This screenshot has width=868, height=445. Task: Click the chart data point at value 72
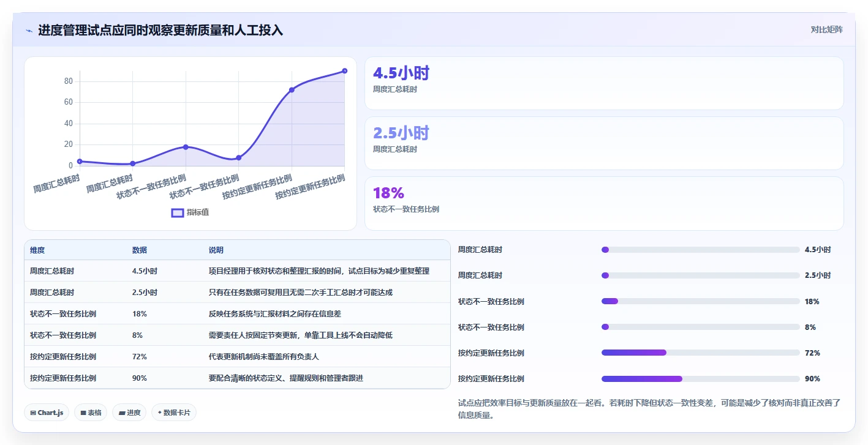[x=292, y=90]
